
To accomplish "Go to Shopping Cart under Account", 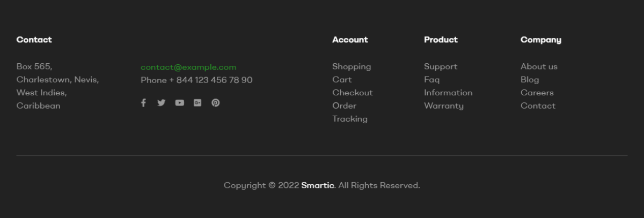I will point(352,73).
